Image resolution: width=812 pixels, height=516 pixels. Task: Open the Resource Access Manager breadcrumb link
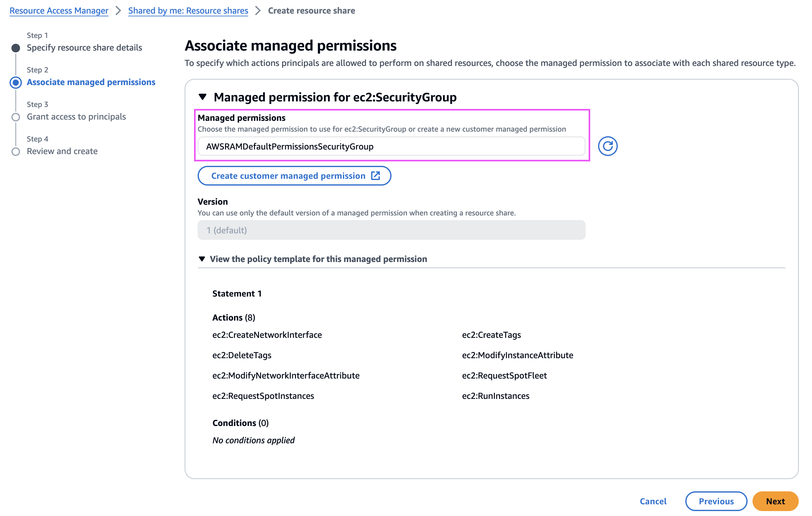tap(59, 11)
